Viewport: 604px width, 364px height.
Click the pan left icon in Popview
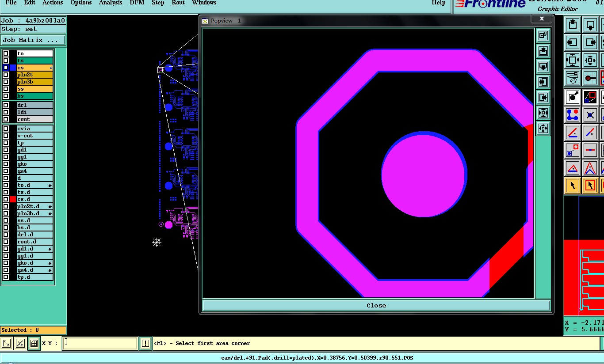(x=543, y=82)
